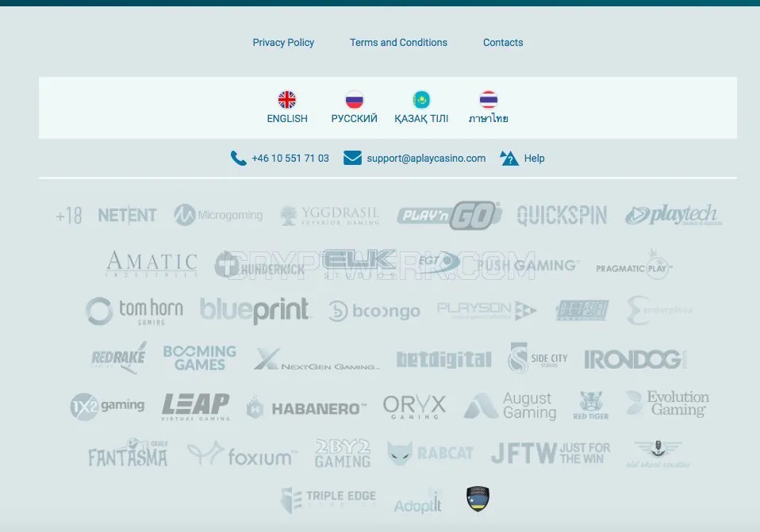Click the Red Tiger logo
The width and height of the screenshot is (760, 532).
click(x=591, y=406)
